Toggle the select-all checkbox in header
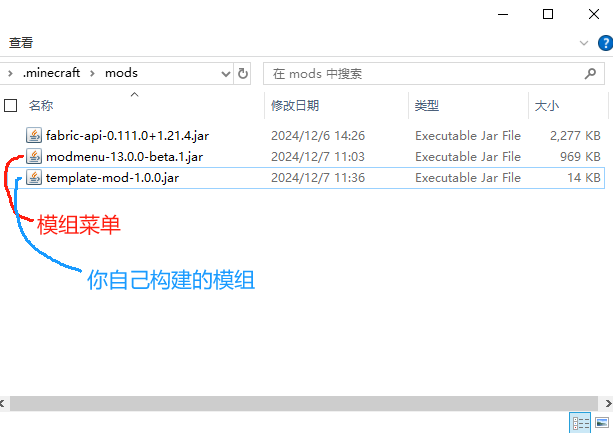 pos(11,106)
